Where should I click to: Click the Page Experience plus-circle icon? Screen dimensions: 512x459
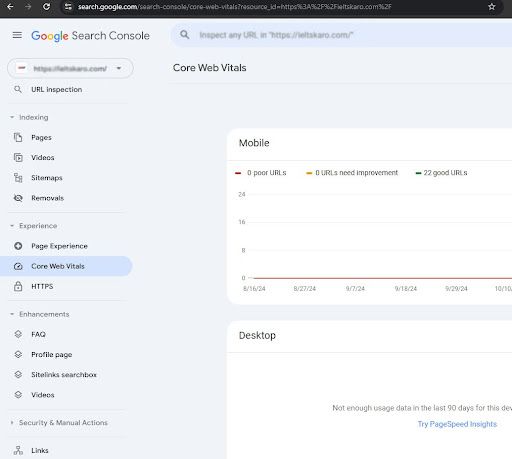[18, 246]
